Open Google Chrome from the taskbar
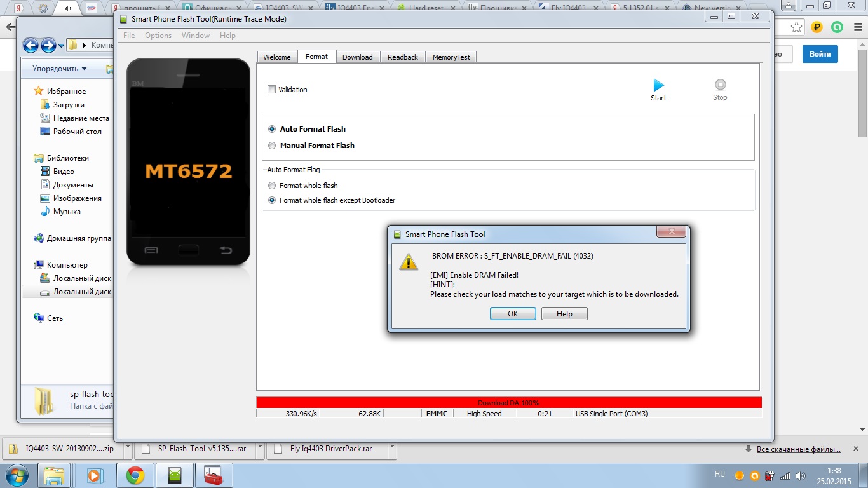Screen dimensions: 868x488 (135, 475)
